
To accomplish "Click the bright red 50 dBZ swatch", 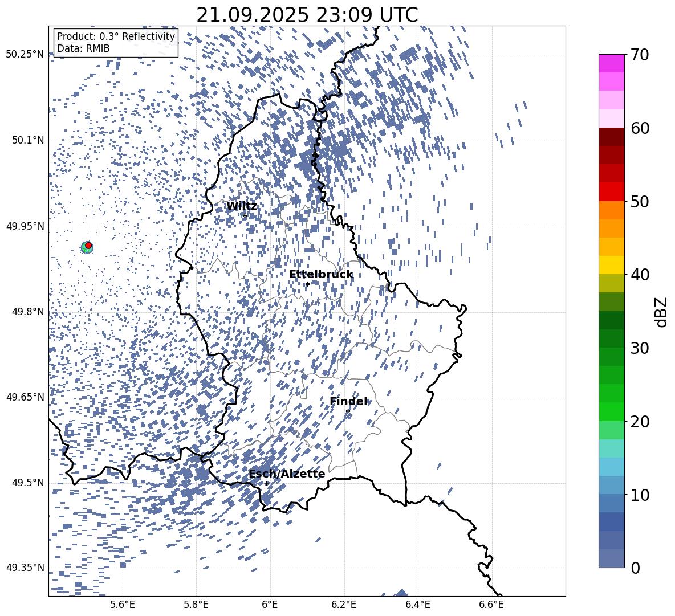I will tap(612, 192).
